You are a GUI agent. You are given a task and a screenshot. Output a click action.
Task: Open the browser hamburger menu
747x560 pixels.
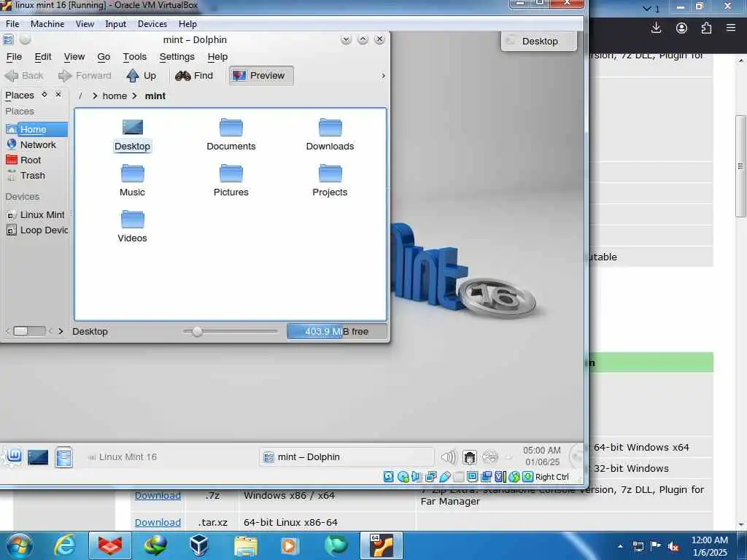(x=731, y=28)
